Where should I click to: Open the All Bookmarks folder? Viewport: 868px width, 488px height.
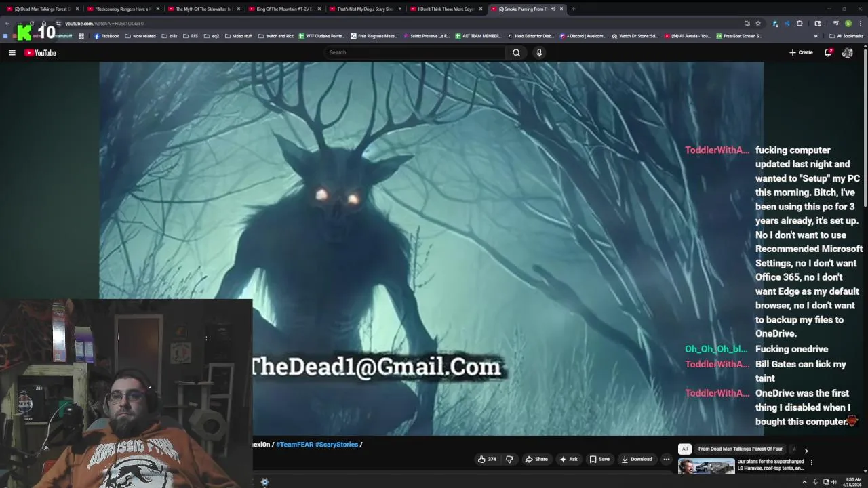[846, 36]
